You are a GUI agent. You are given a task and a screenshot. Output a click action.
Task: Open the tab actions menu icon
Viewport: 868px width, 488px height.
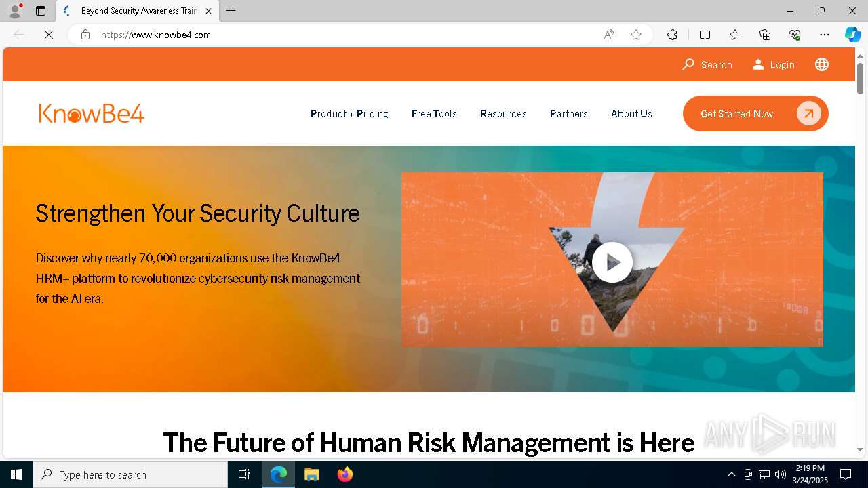tap(41, 11)
